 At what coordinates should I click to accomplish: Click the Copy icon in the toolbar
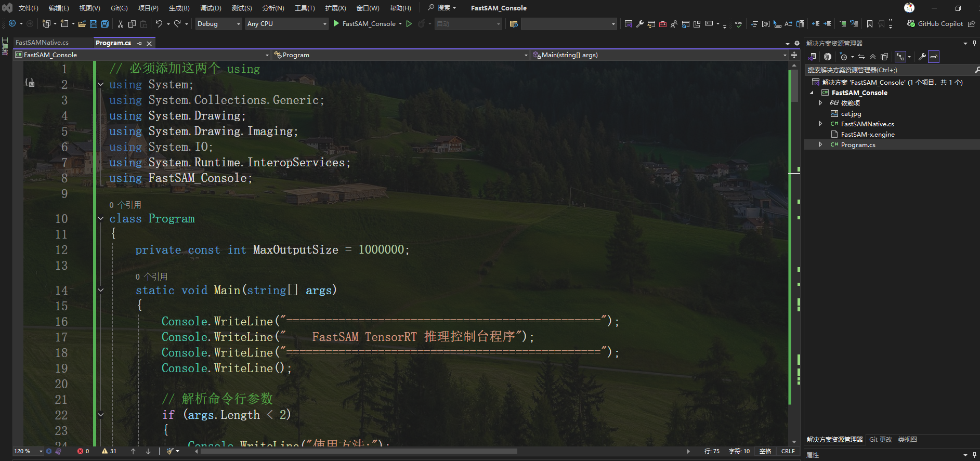click(x=132, y=23)
